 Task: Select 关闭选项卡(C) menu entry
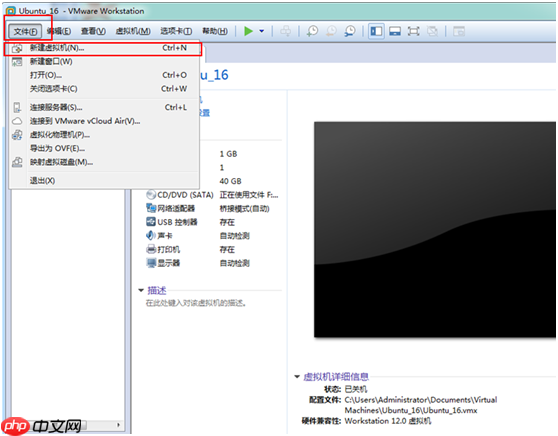103,89
